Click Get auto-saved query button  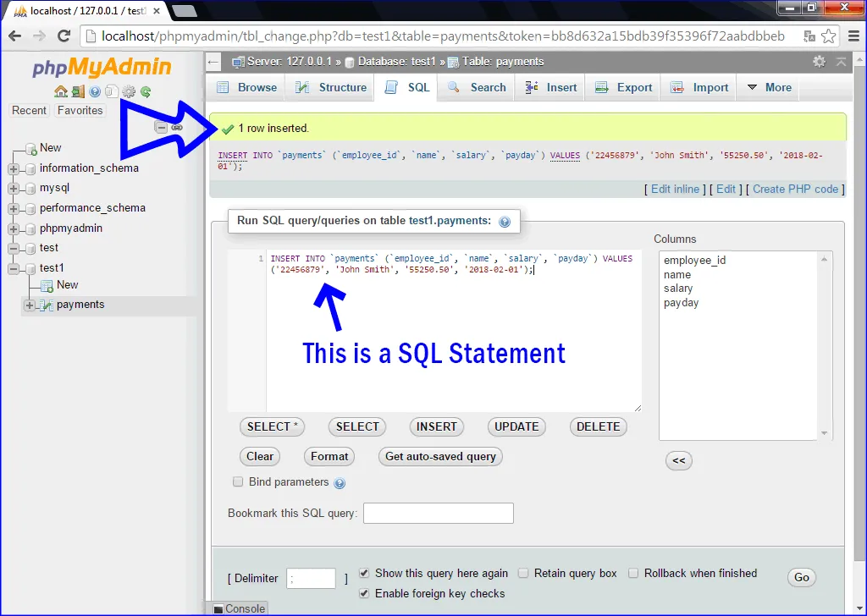click(440, 456)
